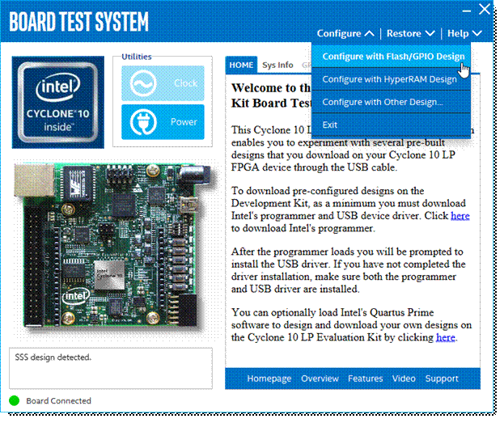This screenshot has width=504, height=423.
Task: Expand the Help menu
Action: [464, 33]
